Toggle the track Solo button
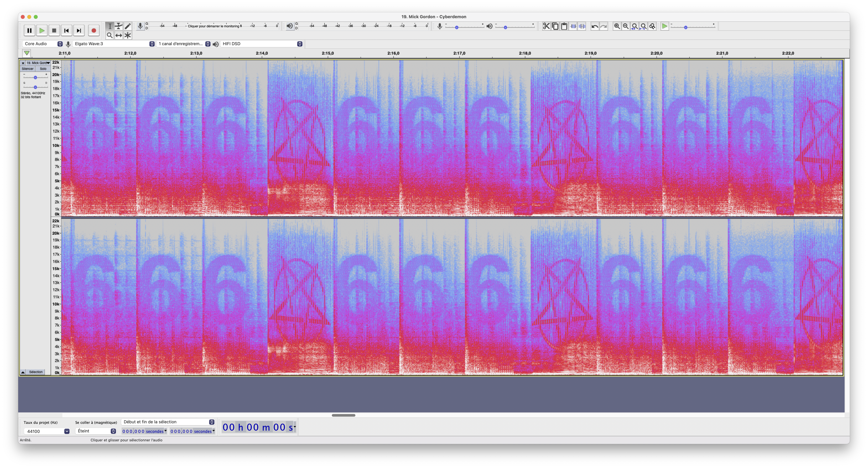 click(43, 69)
